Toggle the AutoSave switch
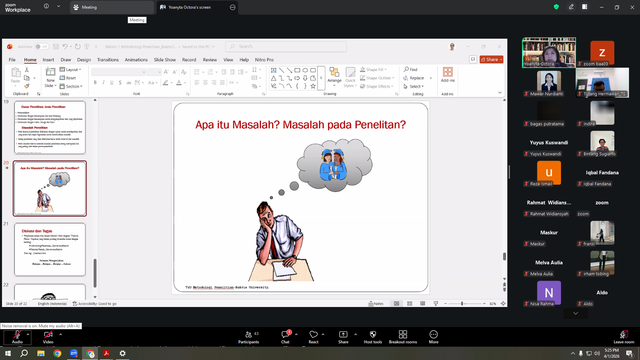This screenshot has height=360, width=640. tap(41, 47)
